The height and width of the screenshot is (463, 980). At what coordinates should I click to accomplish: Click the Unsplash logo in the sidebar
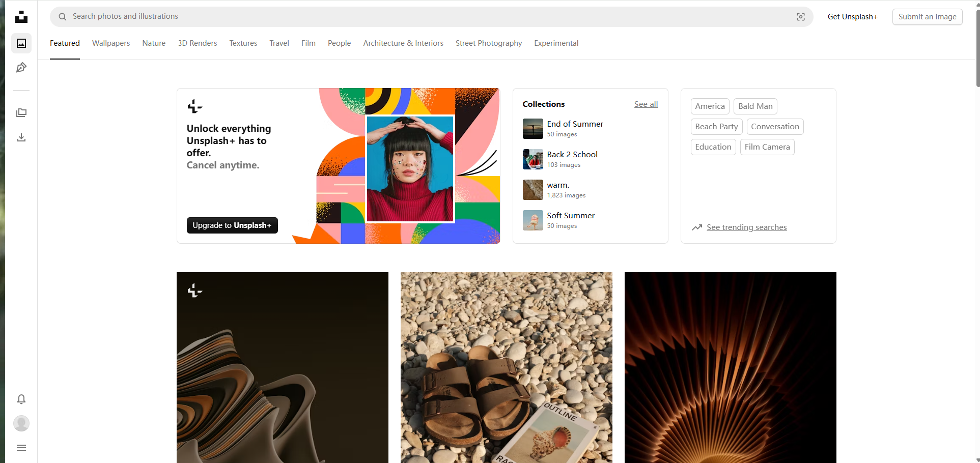pos(21,17)
